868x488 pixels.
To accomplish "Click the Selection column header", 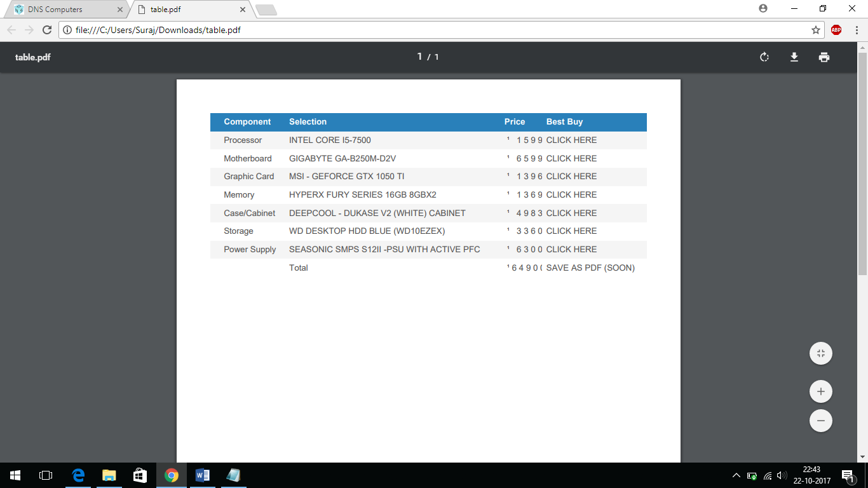I will (x=308, y=122).
